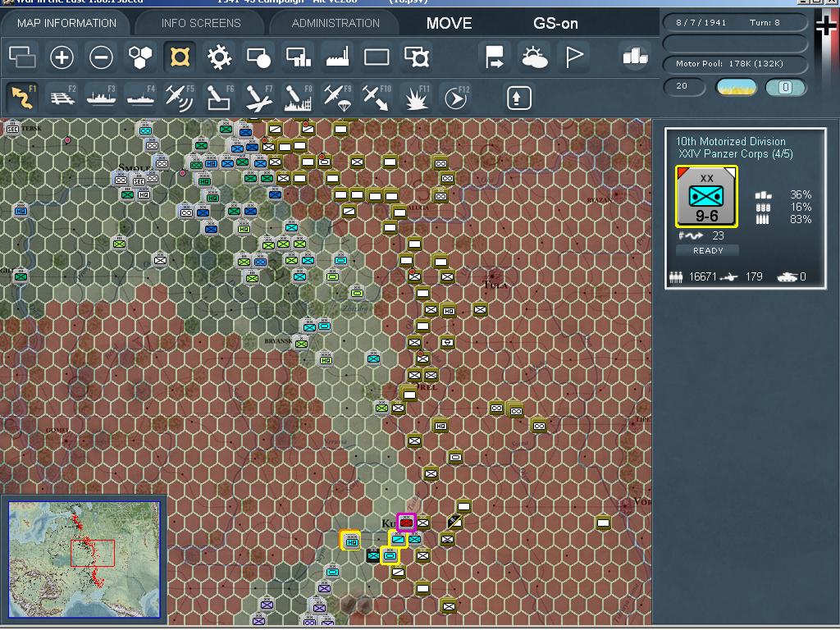Viewport: 840px width, 630px height.
Task: Click the red viewport rectangle on the minimap
Action: click(x=93, y=554)
